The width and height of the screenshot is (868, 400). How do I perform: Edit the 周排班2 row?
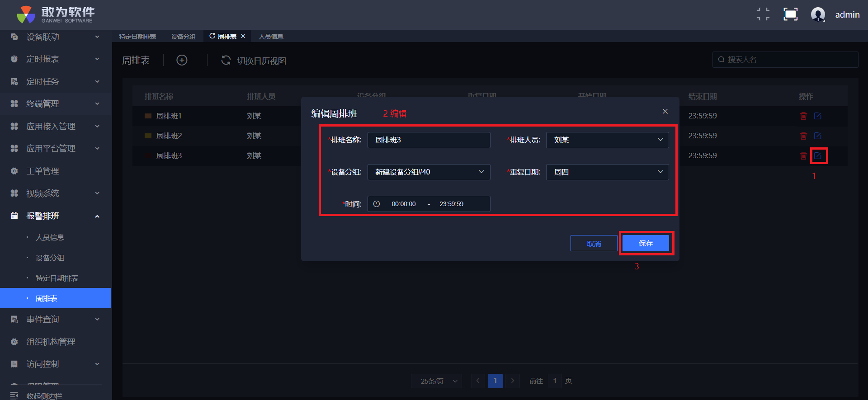click(818, 136)
